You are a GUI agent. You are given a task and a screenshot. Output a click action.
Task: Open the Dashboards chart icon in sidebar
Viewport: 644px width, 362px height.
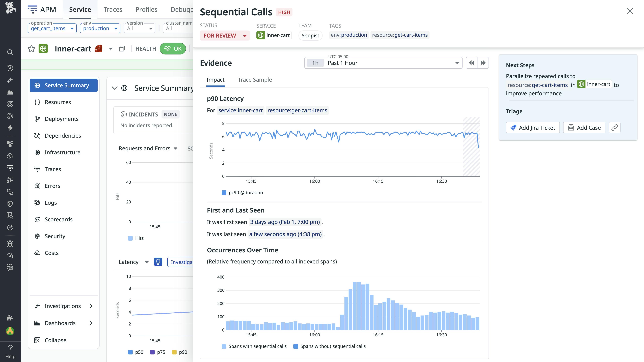tap(10, 92)
